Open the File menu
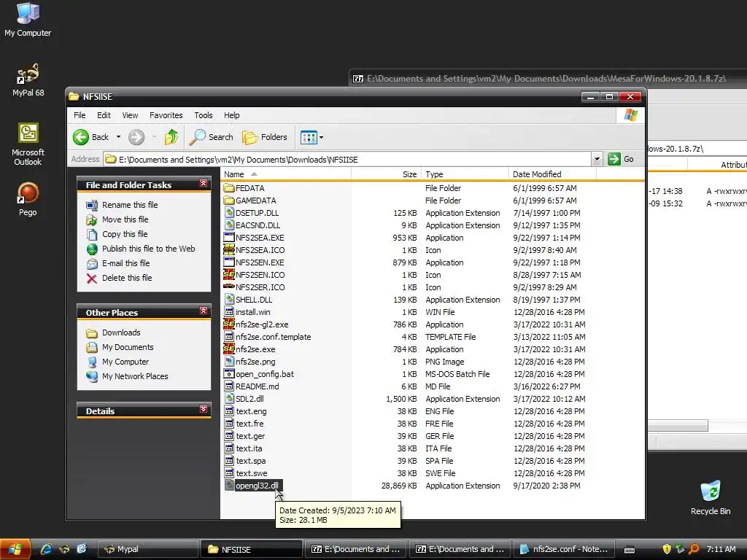The width and height of the screenshot is (747, 560). [x=80, y=115]
